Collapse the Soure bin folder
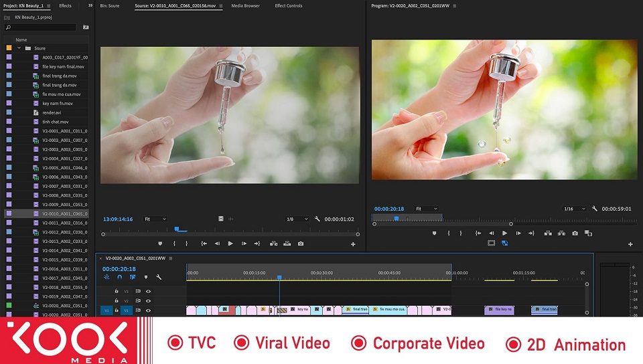The width and height of the screenshot is (643, 364). click(18, 48)
